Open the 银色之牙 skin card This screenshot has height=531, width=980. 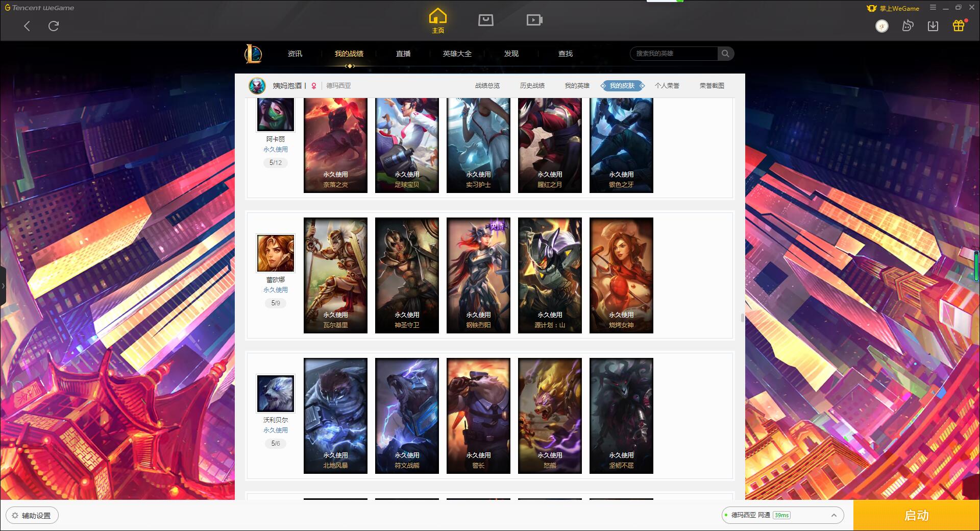[621, 145]
